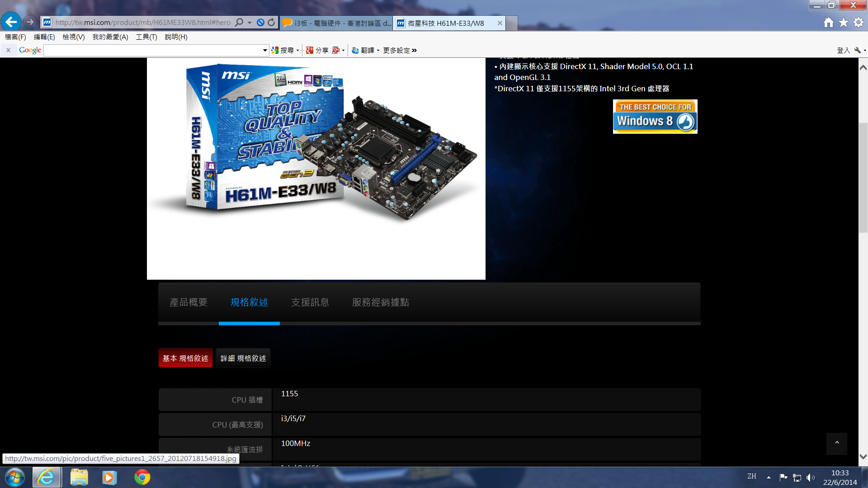The height and width of the screenshot is (488, 868).
Task: Click the scrollbar down arrow
Action: 863,456
